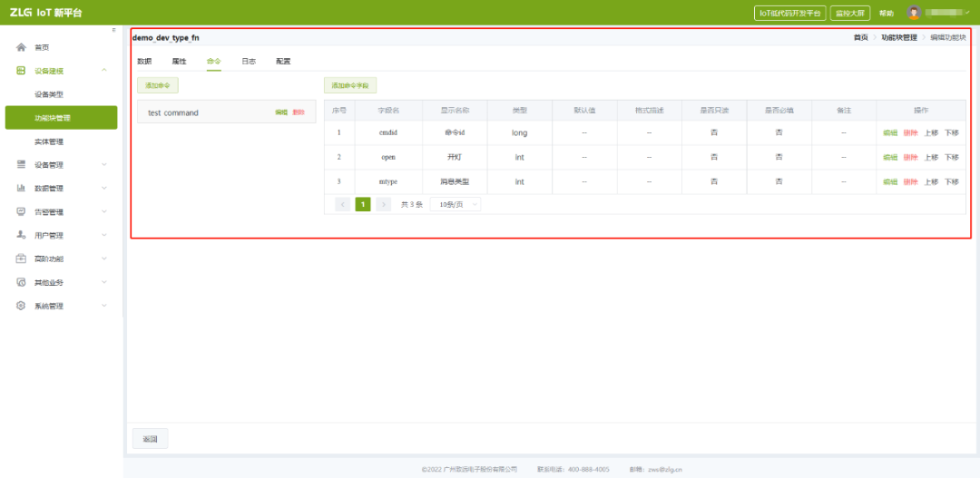Click the home icon beside 首页

coord(21,47)
